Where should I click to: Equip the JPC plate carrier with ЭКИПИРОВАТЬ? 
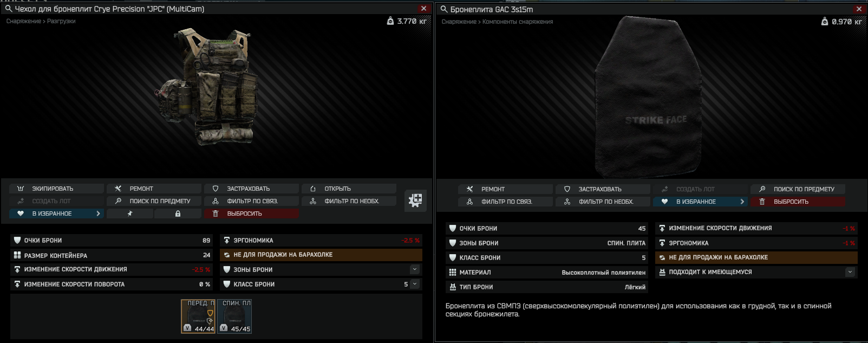pos(56,189)
